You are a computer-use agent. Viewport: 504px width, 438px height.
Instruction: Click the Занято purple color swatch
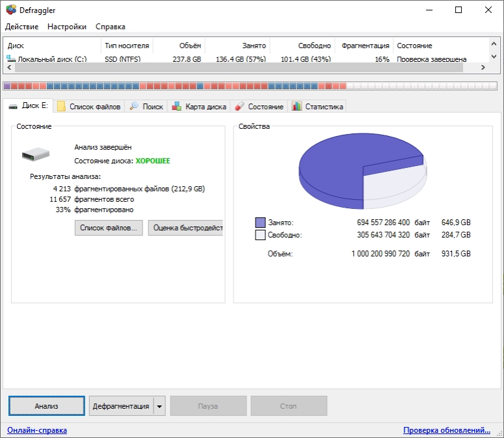click(x=260, y=223)
